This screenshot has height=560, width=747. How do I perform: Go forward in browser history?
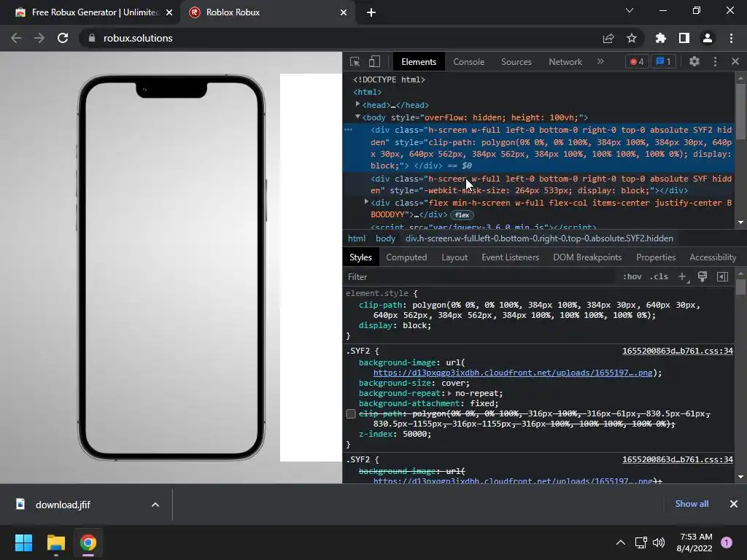39,38
